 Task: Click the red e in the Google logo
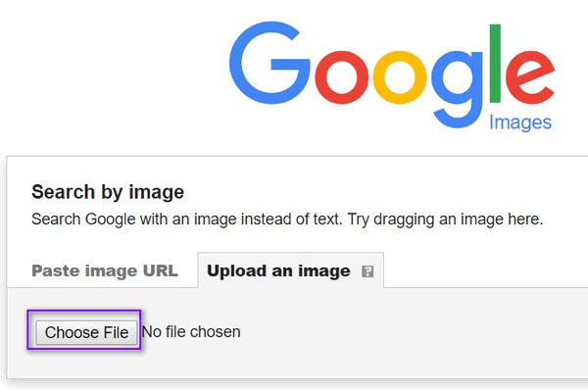[x=530, y=77]
